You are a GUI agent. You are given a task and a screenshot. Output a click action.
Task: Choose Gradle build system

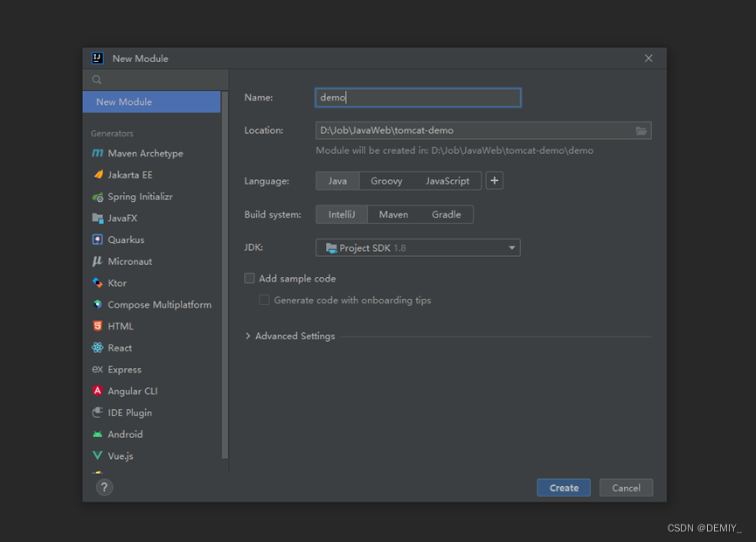(447, 214)
